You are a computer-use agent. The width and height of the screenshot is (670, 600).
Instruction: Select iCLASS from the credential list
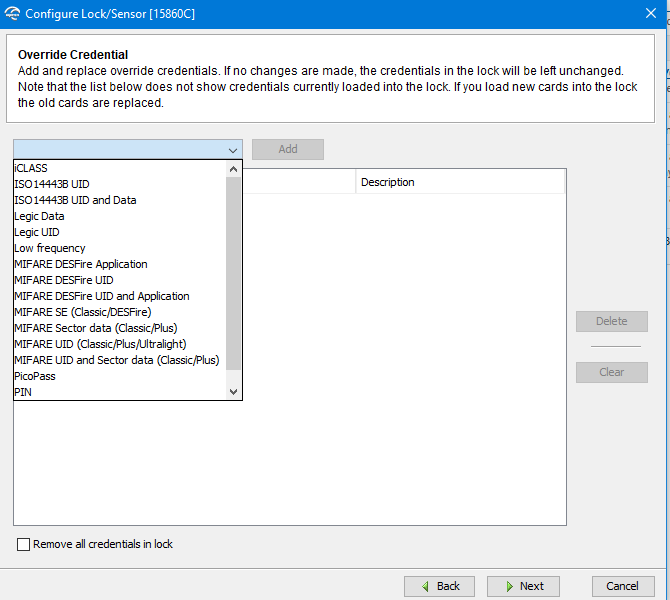pyautogui.click(x=31, y=168)
